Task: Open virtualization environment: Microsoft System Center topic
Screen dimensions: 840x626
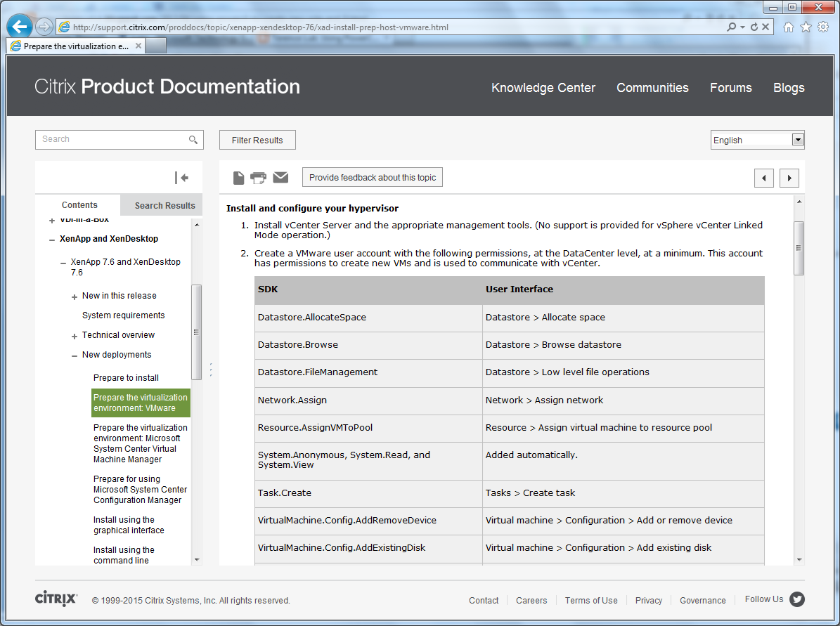Action: (x=141, y=443)
